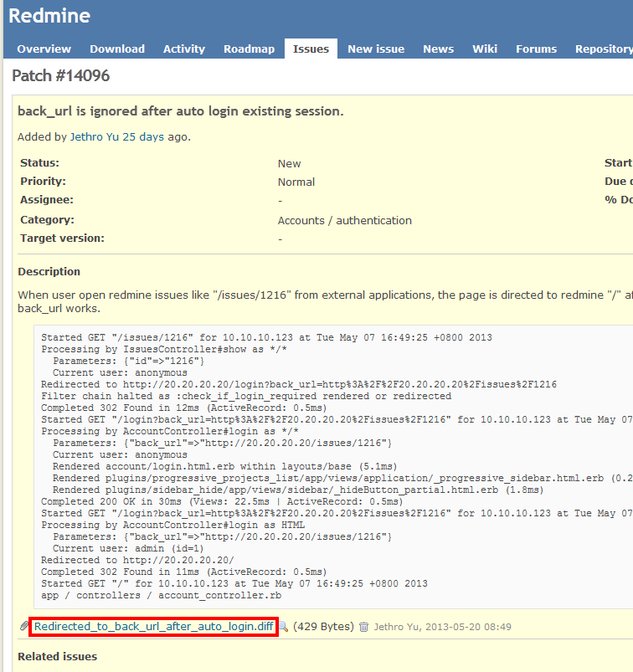Viewport: 633px width, 672px height.
Task: Open the Forums tab
Action: [x=536, y=49]
